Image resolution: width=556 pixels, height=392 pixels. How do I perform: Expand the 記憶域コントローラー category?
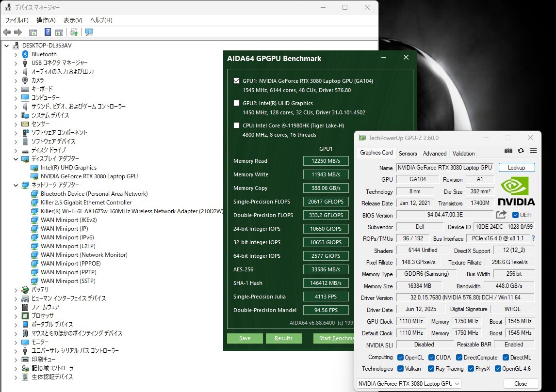pos(16,368)
